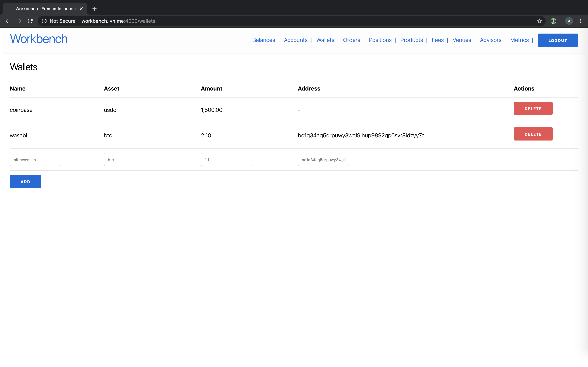
Task: Open the Balances page
Action: [264, 40]
